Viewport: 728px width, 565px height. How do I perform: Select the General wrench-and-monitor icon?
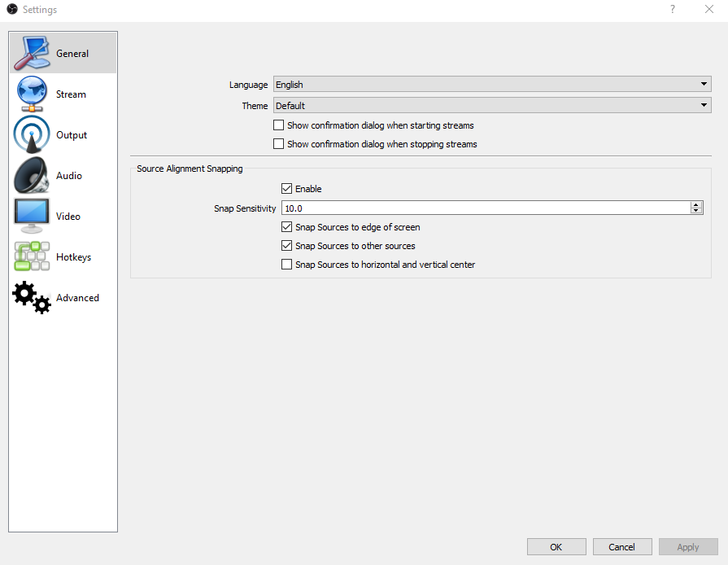click(x=32, y=53)
